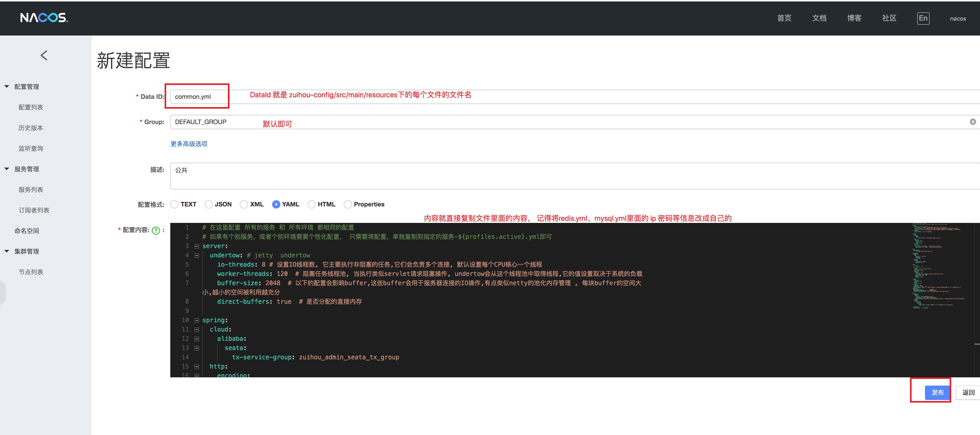Select the HTML format radio button
The image size is (980, 435).
tap(311, 204)
